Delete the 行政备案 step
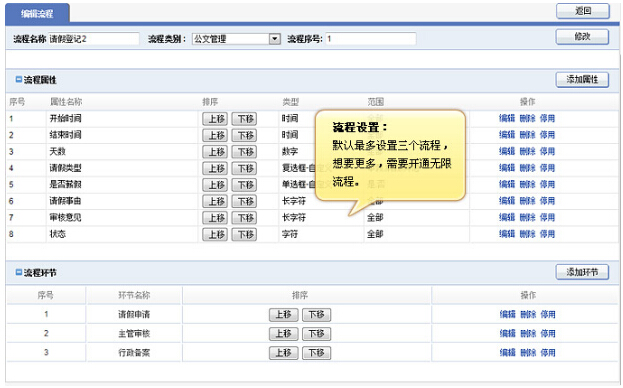The width and height of the screenshot is (623, 388). (528, 352)
